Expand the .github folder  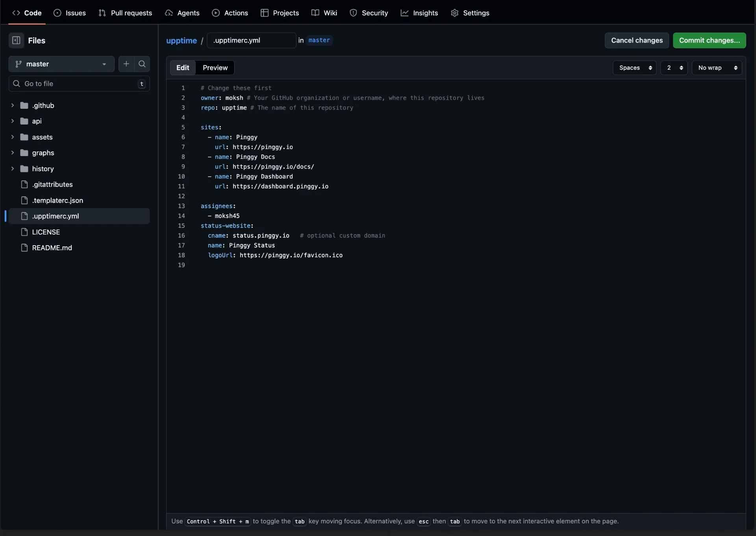click(x=12, y=105)
